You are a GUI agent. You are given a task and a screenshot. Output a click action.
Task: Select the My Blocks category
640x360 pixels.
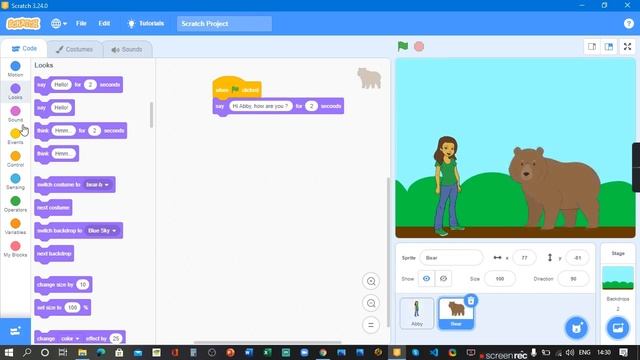pyautogui.click(x=16, y=249)
